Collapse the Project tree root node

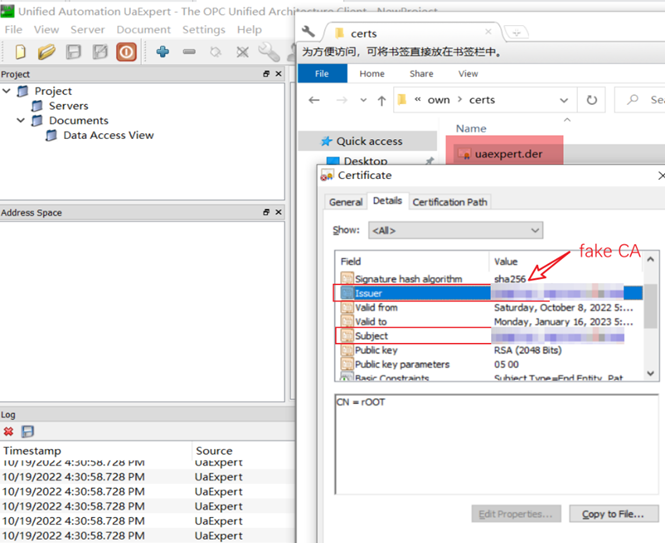tap(6, 91)
